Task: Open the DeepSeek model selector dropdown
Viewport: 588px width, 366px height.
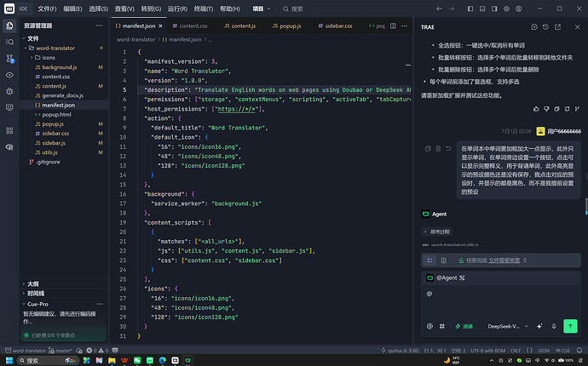Action: [x=507, y=326]
